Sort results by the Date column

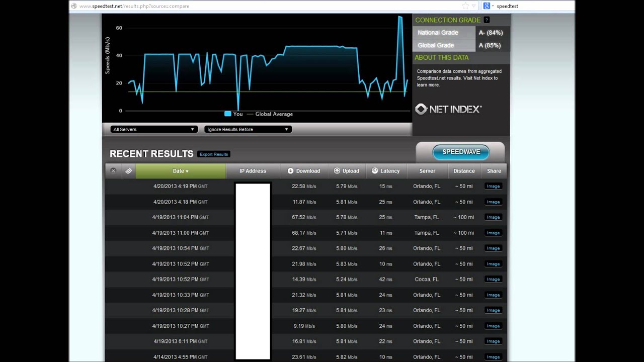click(x=181, y=171)
